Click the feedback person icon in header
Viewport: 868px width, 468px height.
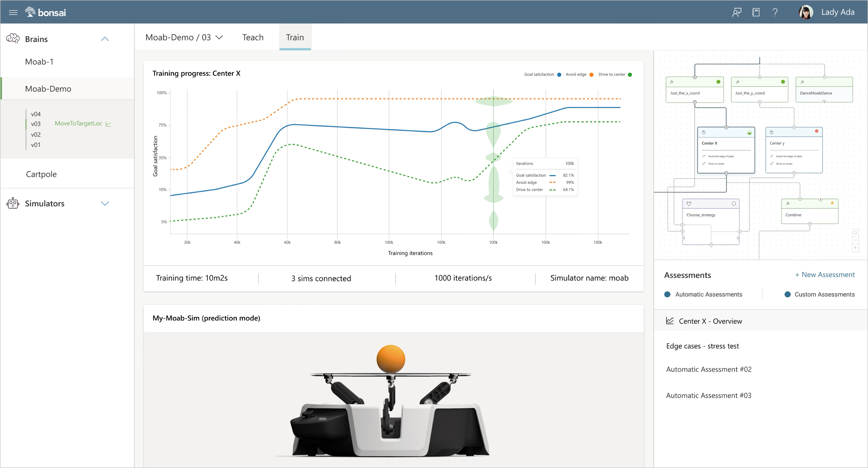pos(737,12)
